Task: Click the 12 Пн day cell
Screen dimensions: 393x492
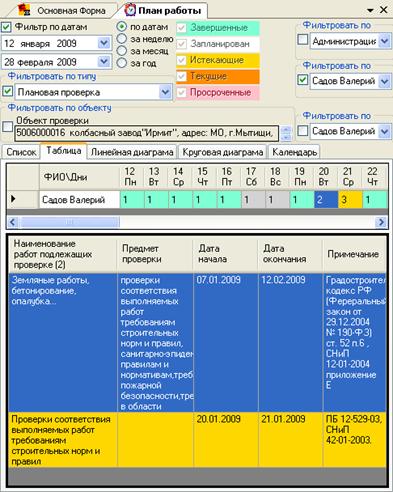Action: pyautogui.click(x=132, y=200)
